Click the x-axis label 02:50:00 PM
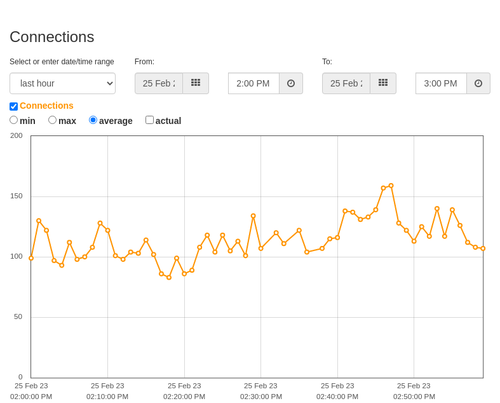 click(x=414, y=397)
